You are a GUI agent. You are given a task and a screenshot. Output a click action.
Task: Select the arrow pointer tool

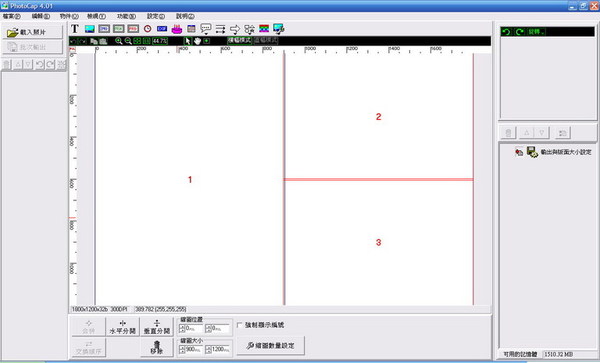click(x=188, y=41)
